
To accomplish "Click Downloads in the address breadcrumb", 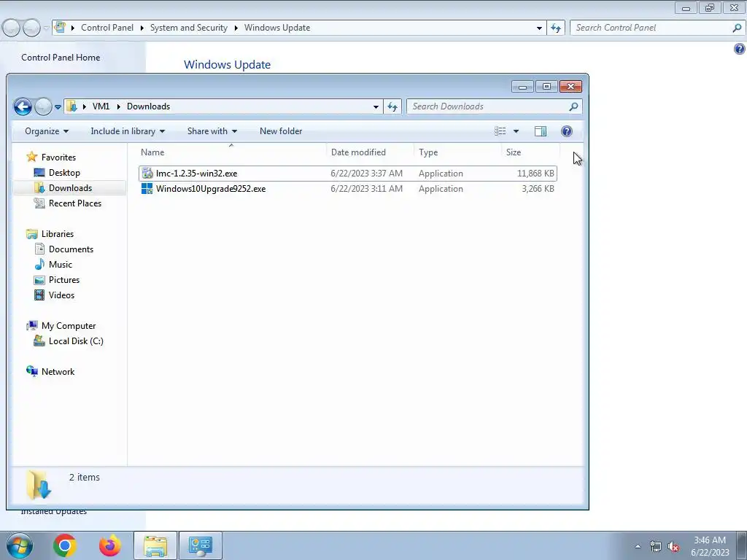I will click(148, 106).
